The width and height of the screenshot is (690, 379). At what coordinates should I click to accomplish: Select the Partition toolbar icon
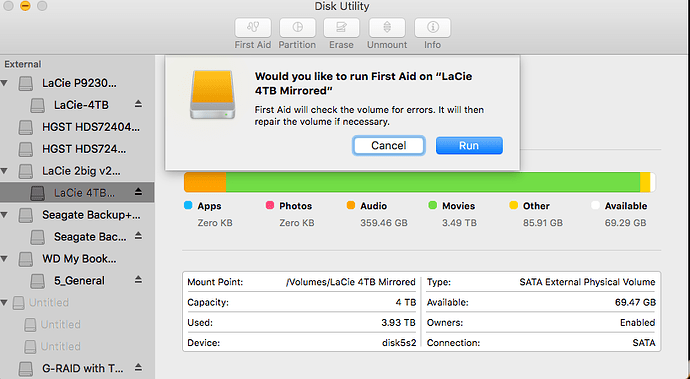297,28
